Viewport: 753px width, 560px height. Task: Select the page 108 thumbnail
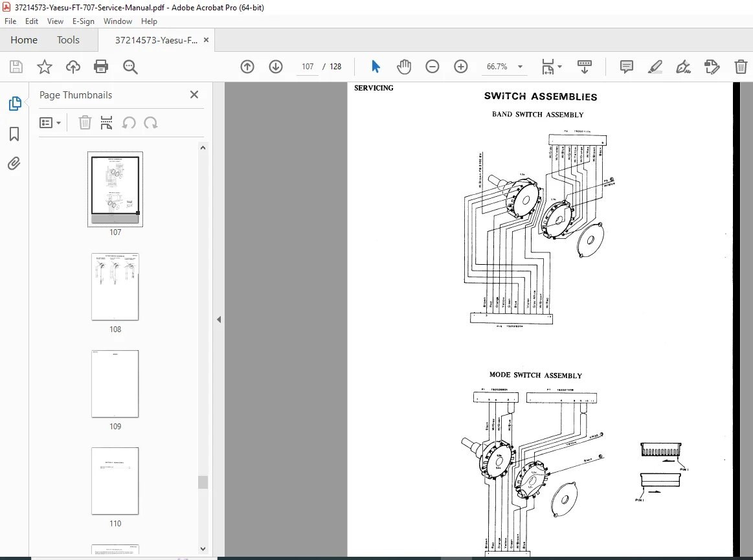tap(115, 287)
